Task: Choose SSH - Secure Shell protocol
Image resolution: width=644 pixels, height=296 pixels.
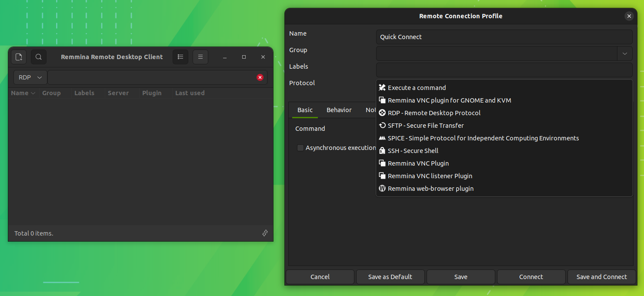Action: click(413, 150)
